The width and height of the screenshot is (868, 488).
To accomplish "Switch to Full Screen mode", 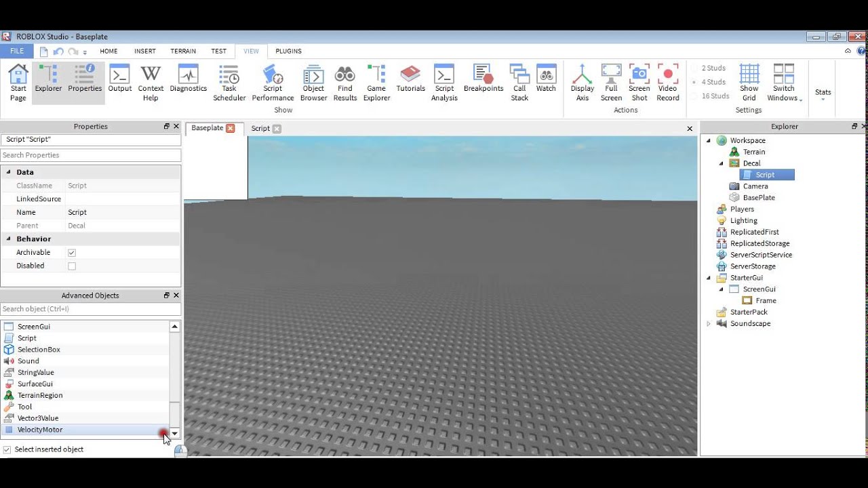I will click(x=611, y=83).
